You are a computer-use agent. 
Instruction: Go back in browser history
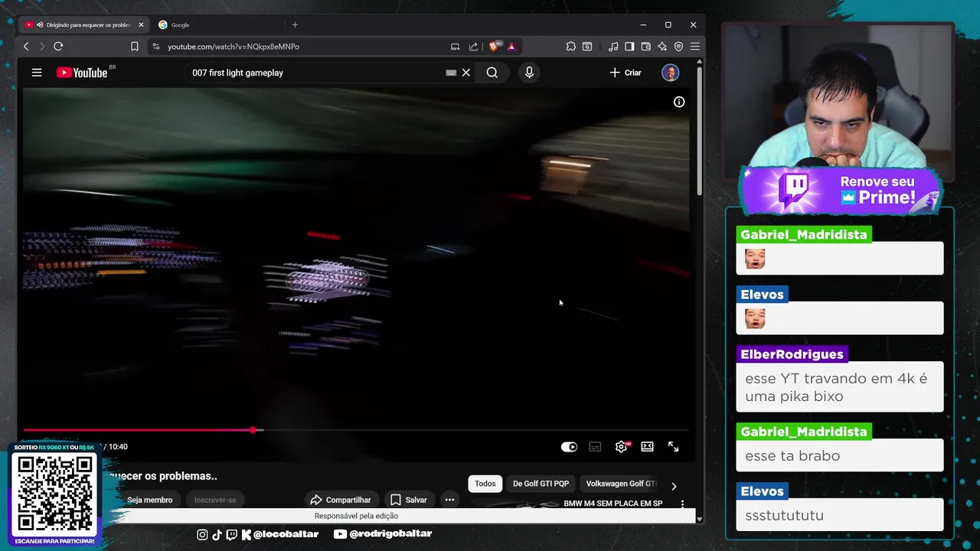pos(26,47)
